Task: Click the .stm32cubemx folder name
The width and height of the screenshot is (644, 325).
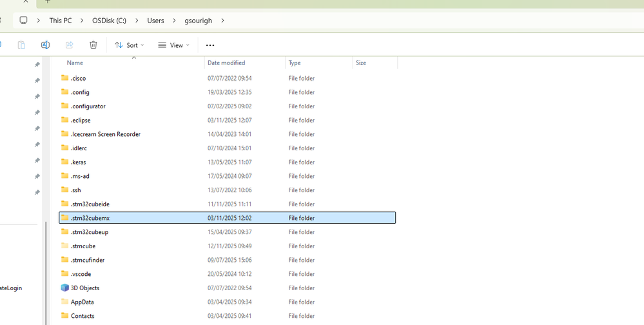Action: [x=90, y=218]
